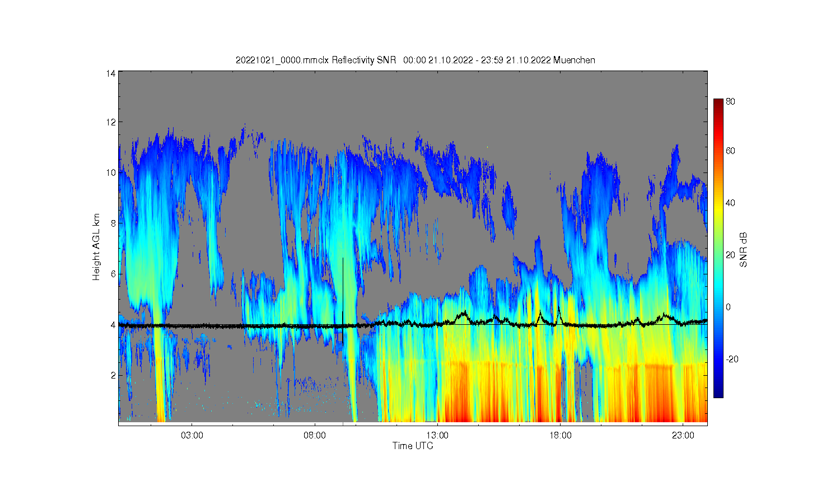Image resolution: width=840 pixels, height=504 pixels.
Task: Click the 13:00 time tick label
Action: (437, 435)
